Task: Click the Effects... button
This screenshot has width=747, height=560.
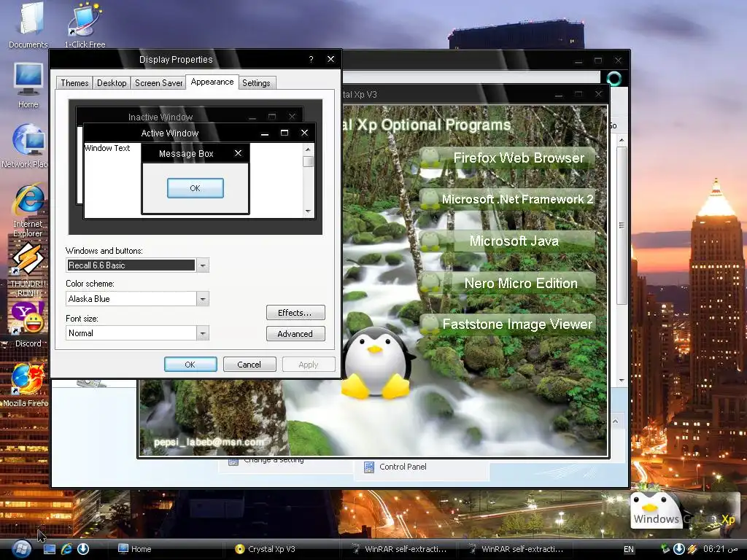Action: click(295, 313)
